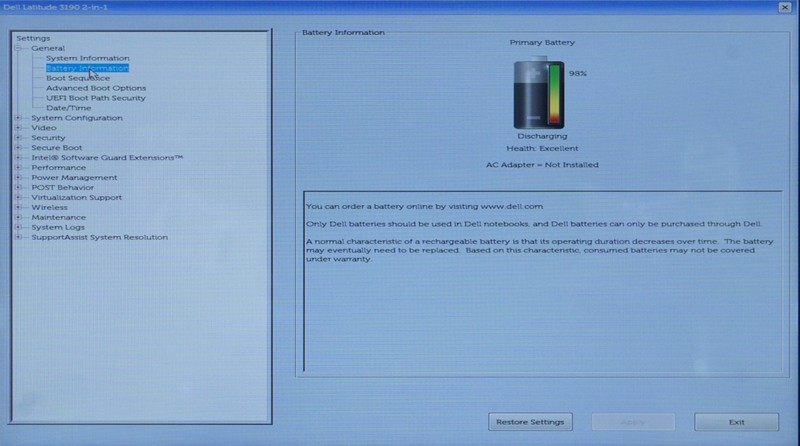This screenshot has height=446, width=800.
Task: Click the Settings tree root label
Action: 33,38
